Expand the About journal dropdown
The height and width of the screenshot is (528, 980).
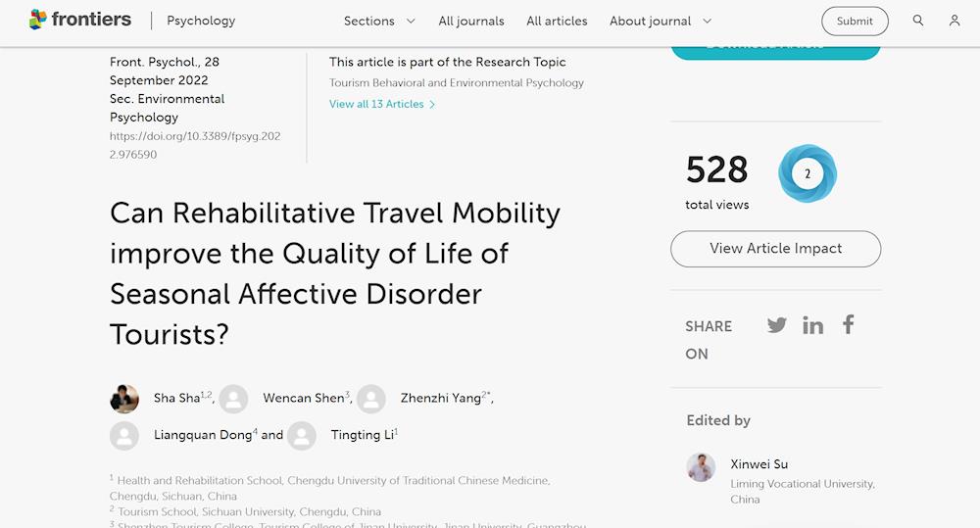(661, 21)
